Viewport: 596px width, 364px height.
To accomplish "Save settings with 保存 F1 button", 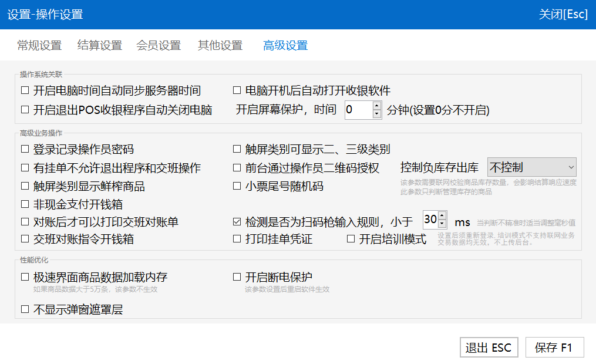I will (x=554, y=348).
